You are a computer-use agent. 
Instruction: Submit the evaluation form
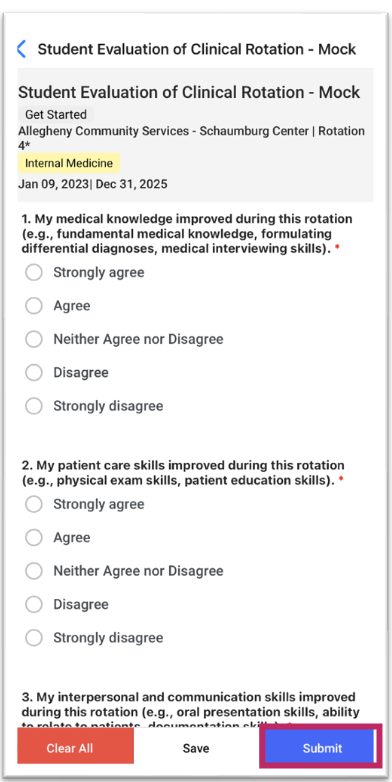320,747
